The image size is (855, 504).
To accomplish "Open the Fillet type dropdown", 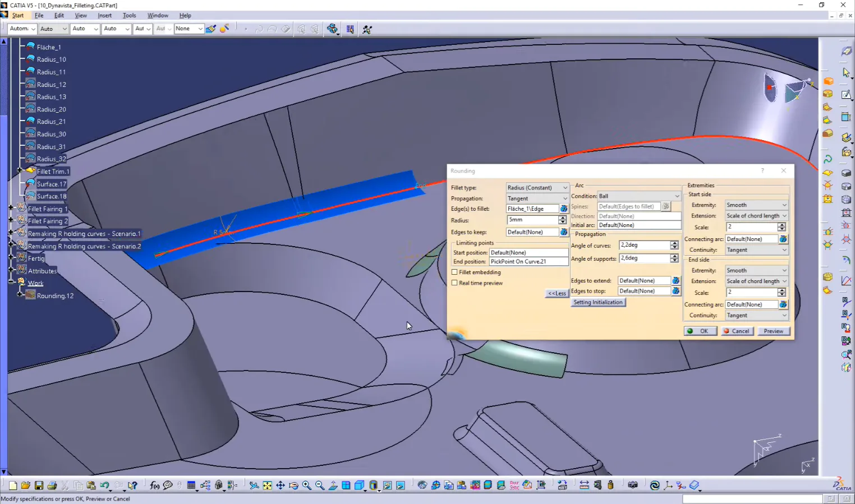I will [x=537, y=188].
